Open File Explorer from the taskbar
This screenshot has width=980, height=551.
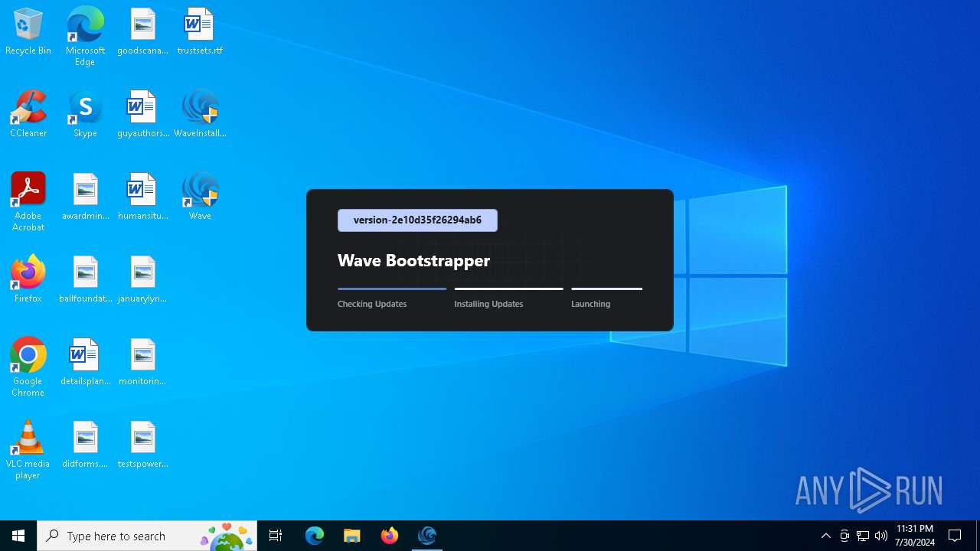(x=352, y=536)
